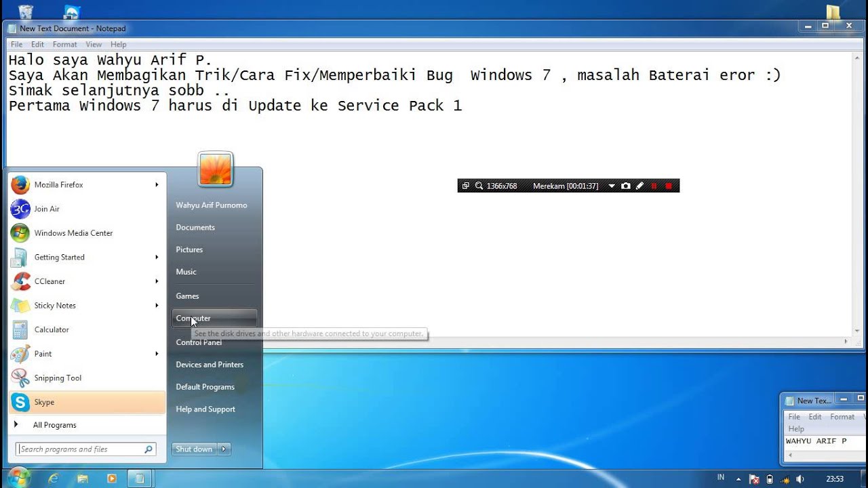Open Notepad Format menu
868x488 pixels.
point(65,45)
